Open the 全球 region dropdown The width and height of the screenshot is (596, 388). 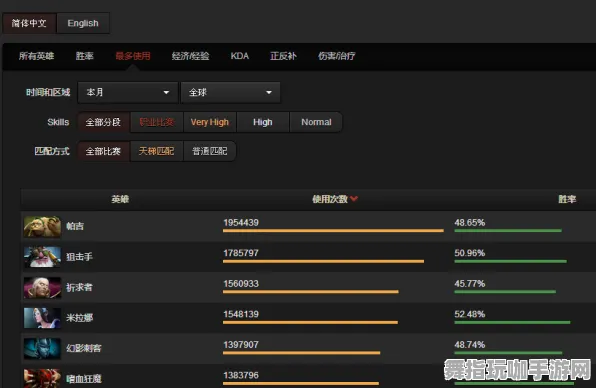pyautogui.click(x=230, y=92)
